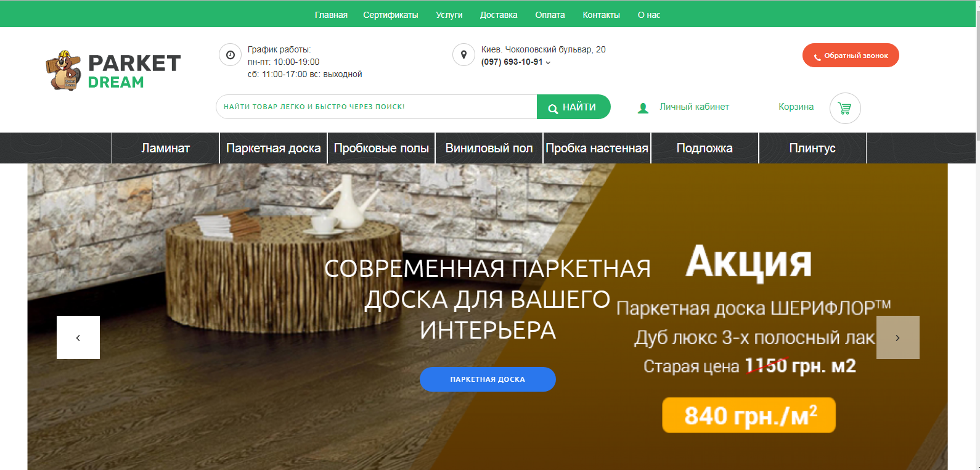The height and width of the screenshot is (470, 980).
Task: Click the Parket Dream beaver logo
Action: [x=113, y=70]
